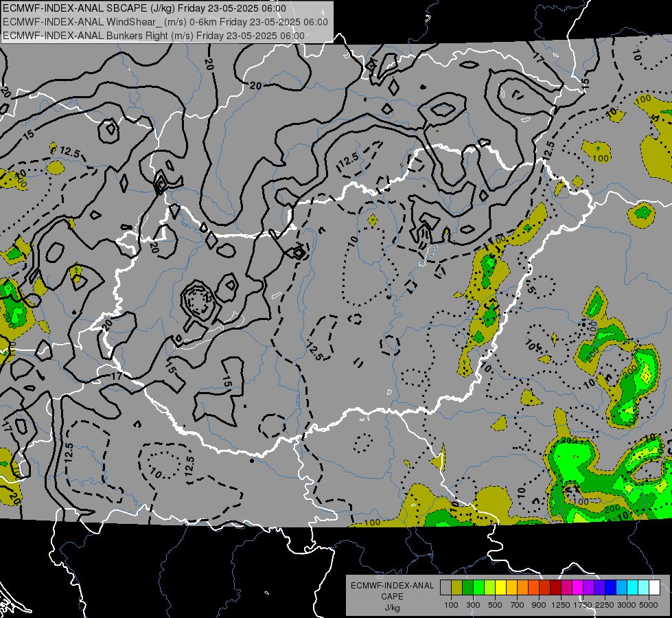Viewport: 672px width, 618px height.
Task: Click the 1750 tick label in legend
Action: click(583, 605)
